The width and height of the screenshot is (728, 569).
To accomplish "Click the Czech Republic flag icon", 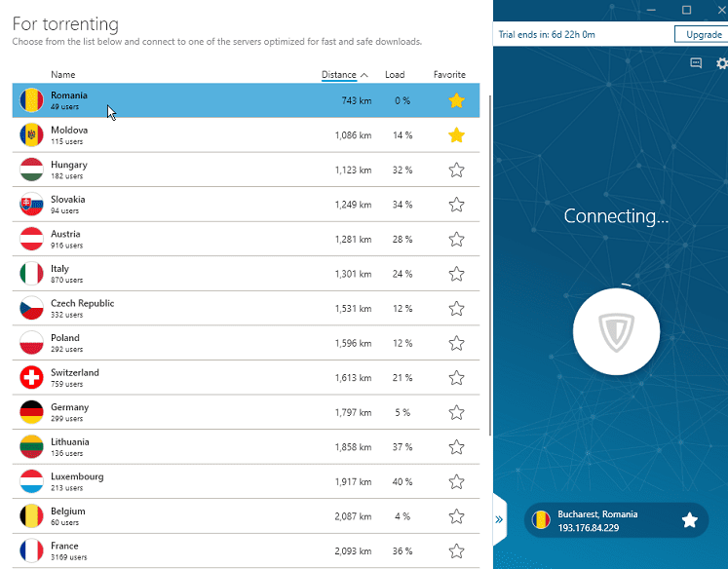I will pos(31,308).
